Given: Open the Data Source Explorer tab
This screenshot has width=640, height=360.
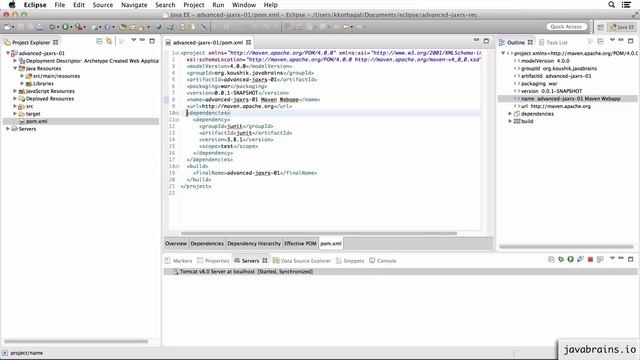Looking at the screenshot, I should tap(302, 261).
